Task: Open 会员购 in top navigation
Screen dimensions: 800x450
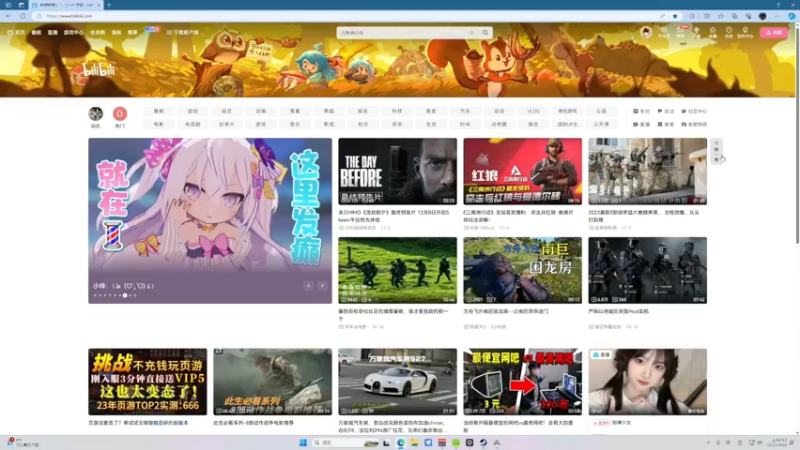Action: [x=97, y=33]
